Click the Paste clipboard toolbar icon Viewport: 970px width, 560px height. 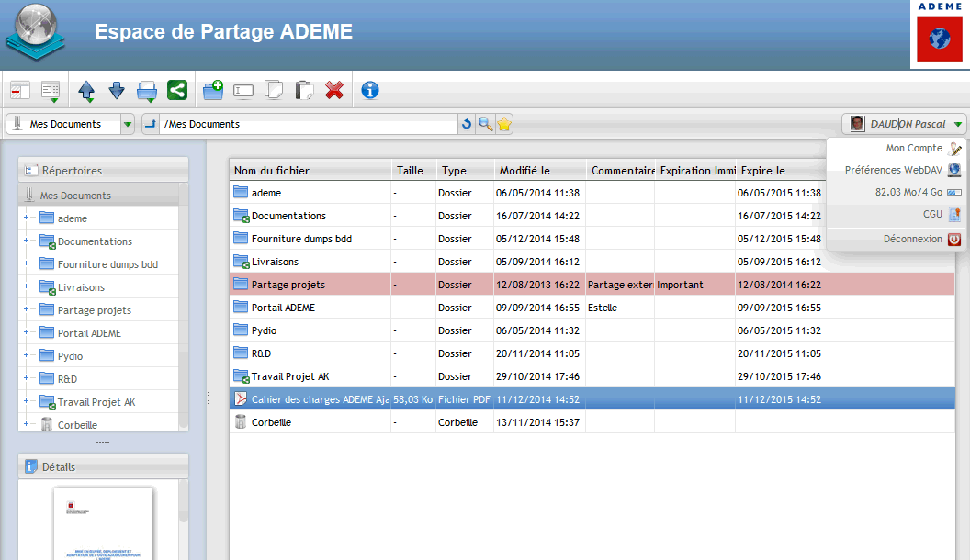[304, 90]
